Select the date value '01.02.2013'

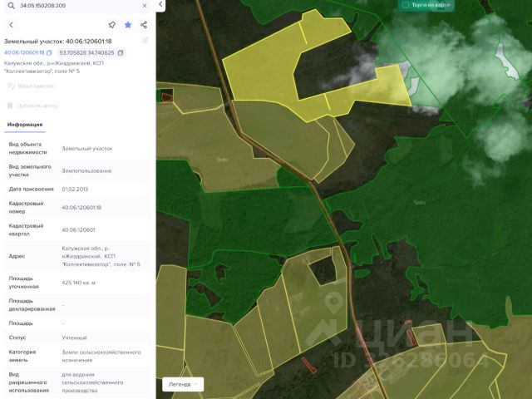pyautogui.click(x=75, y=189)
